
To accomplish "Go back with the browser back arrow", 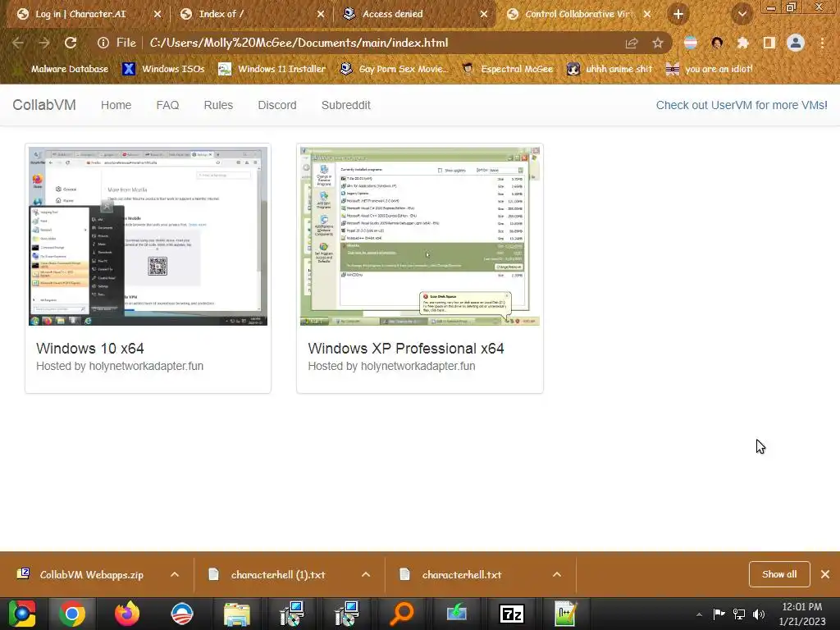I will (x=18, y=43).
